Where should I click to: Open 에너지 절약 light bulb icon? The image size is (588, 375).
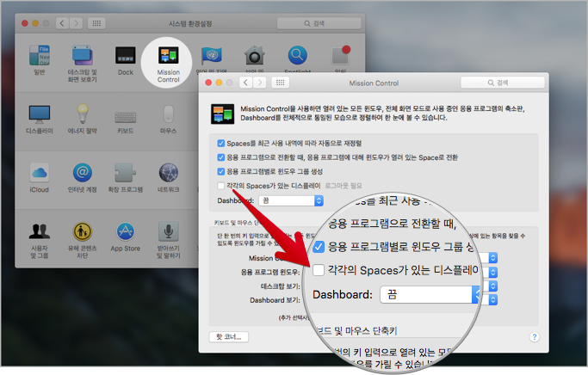click(82, 114)
